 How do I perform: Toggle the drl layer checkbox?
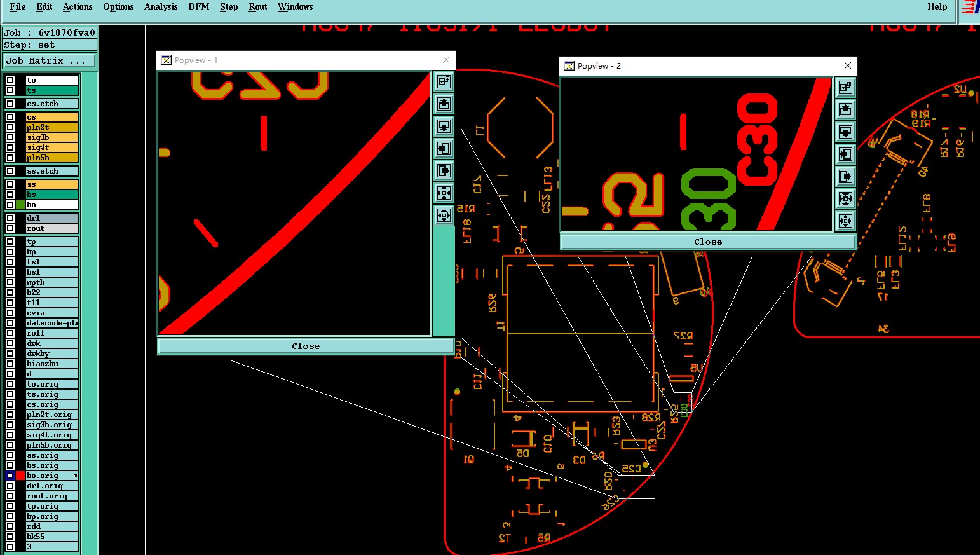(x=10, y=218)
